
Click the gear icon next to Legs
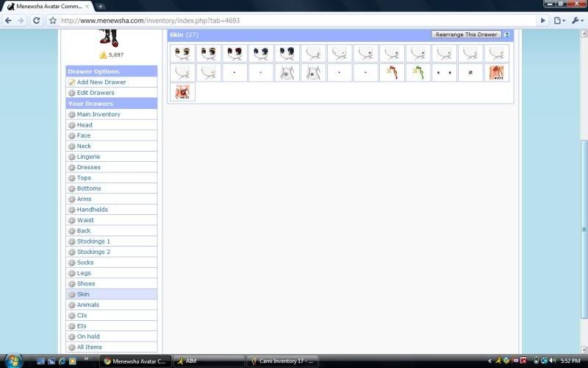click(71, 273)
